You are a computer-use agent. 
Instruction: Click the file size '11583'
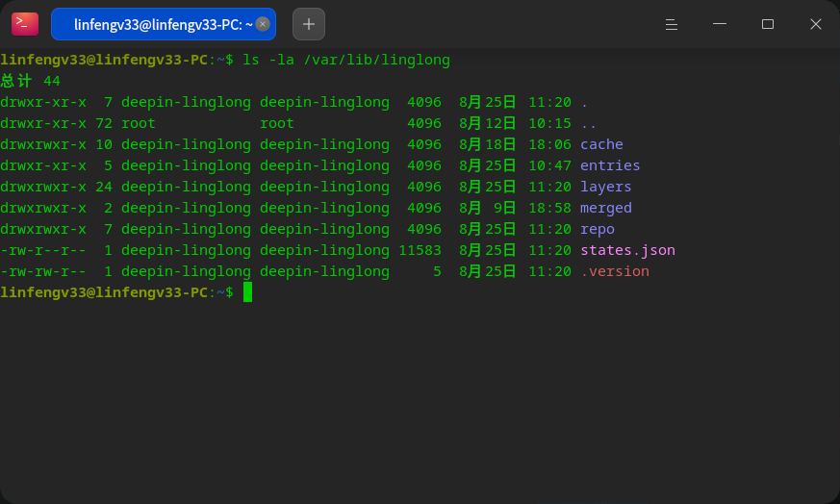tap(420, 250)
